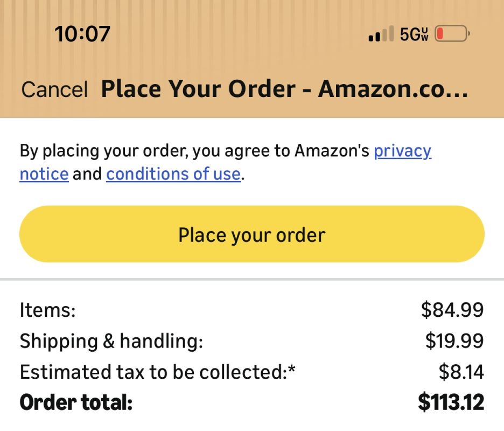Select the Shipping & handling label
Viewport: 504px width, 431px height.
pyautogui.click(x=111, y=341)
